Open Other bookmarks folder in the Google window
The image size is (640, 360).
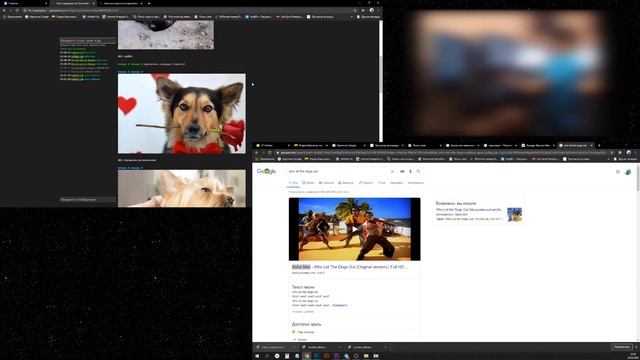[x=625, y=159]
